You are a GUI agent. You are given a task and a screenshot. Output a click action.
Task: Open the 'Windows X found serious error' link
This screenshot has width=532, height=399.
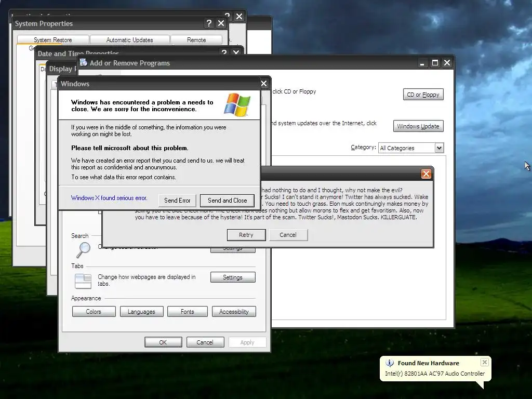point(109,198)
